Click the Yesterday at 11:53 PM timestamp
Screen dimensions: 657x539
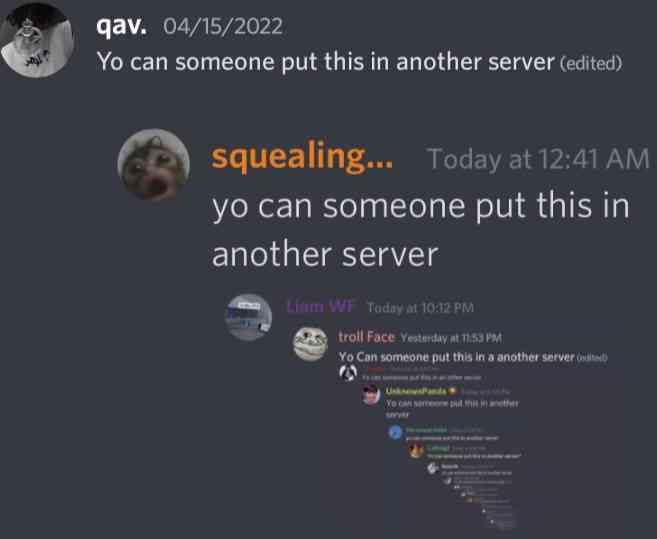(451, 338)
